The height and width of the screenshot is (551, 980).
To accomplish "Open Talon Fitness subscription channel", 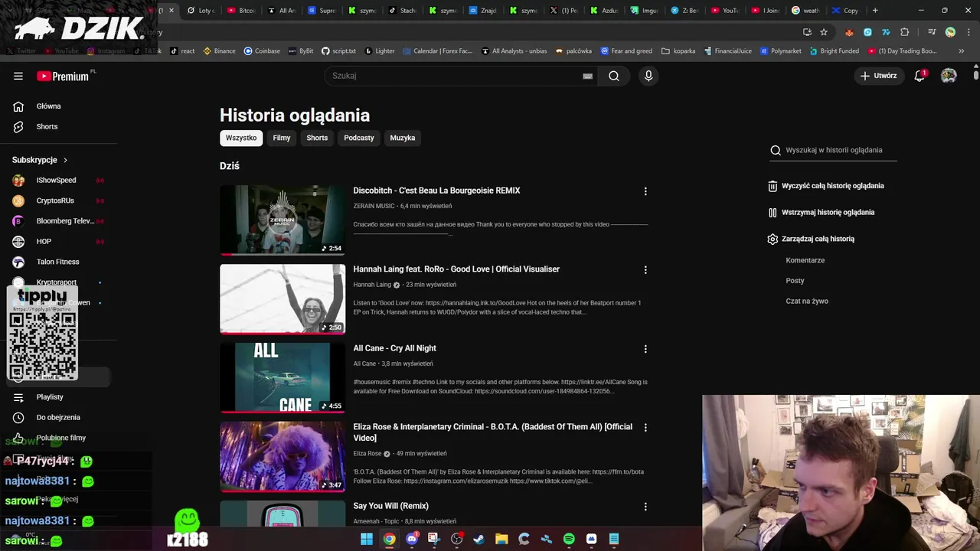I will [57, 262].
